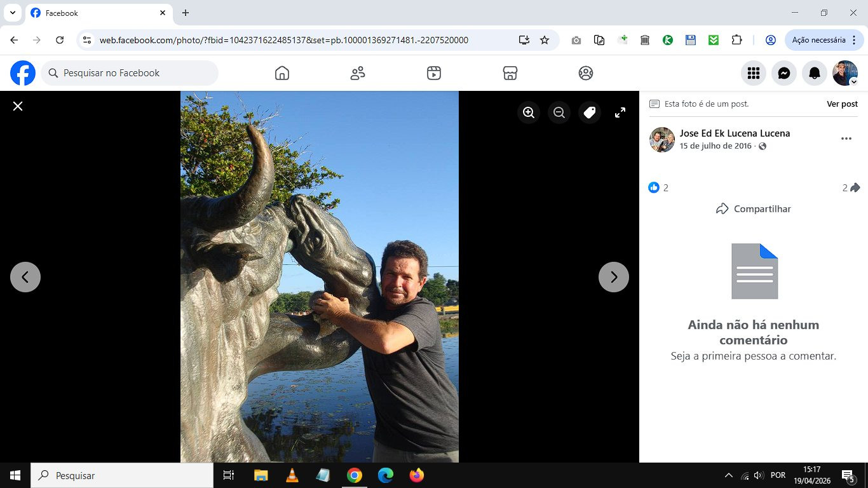Open Facebook Messenger
The width and height of the screenshot is (868, 488).
click(784, 73)
